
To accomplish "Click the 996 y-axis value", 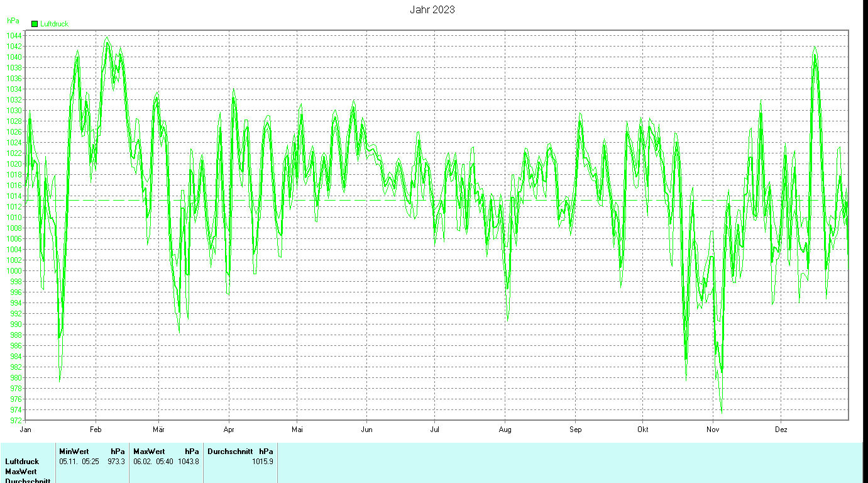I will pos(17,292).
